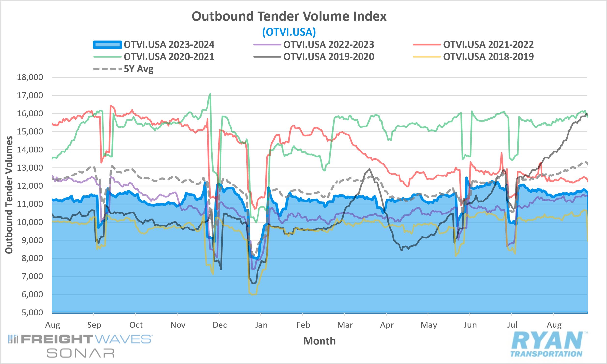Click the 16,000 y-axis label

click(30, 113)
